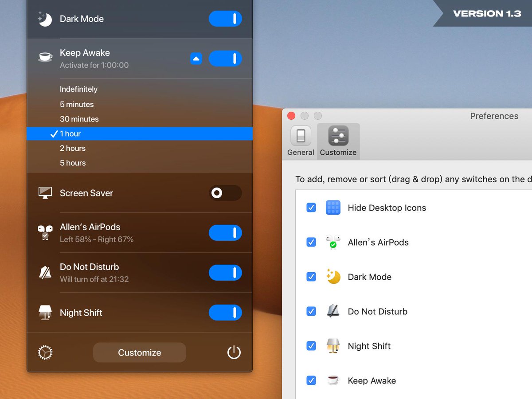The width and height of the screenshot is (532, 399).
Task: Turn off the Keep Awake switch
Action: (225, 59)
